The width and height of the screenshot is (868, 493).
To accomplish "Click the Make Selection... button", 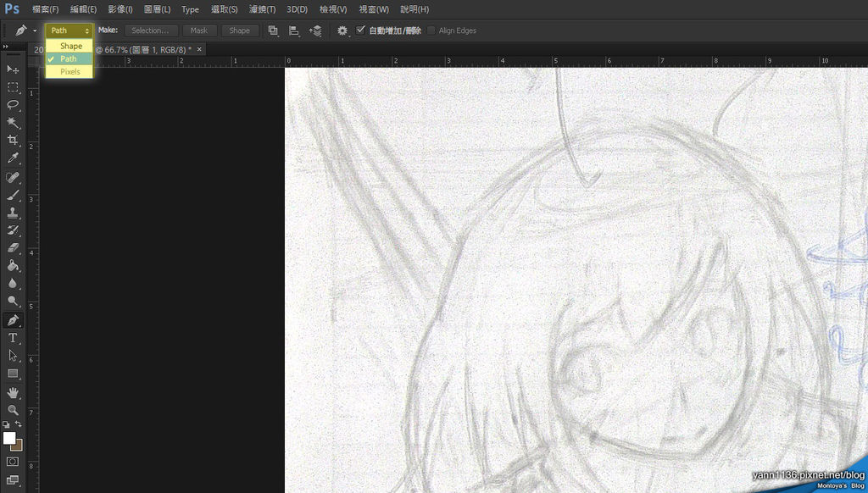I will [x=150, y=30].
